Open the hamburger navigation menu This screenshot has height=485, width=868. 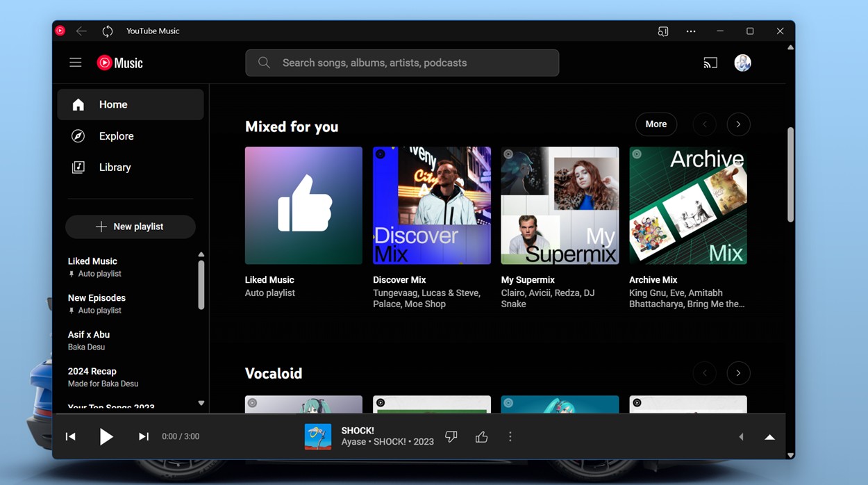75,63
